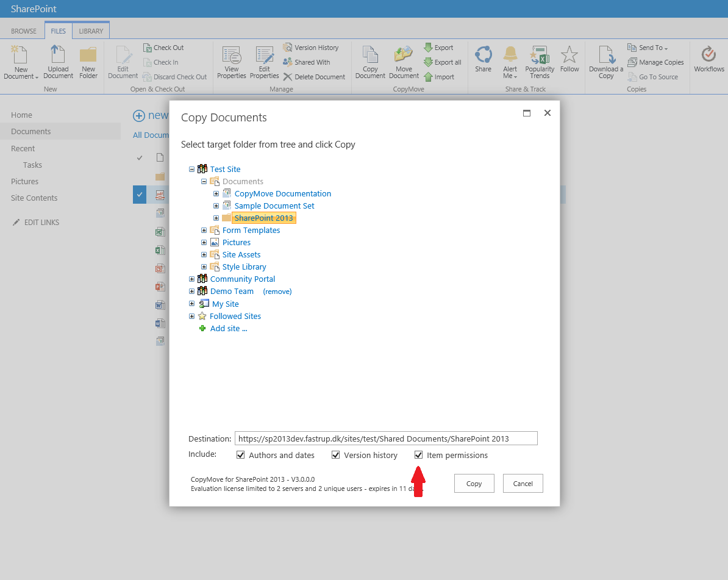Click the SharePoint brand title

(34, 9)
